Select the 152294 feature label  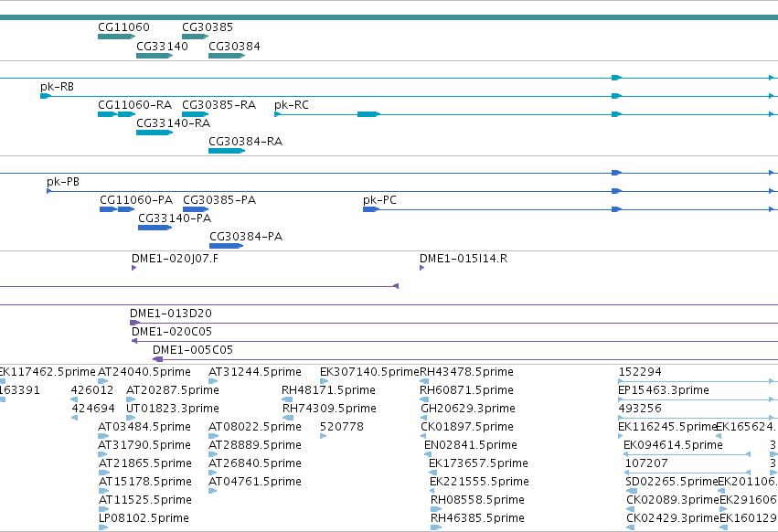tap(640, 372)
